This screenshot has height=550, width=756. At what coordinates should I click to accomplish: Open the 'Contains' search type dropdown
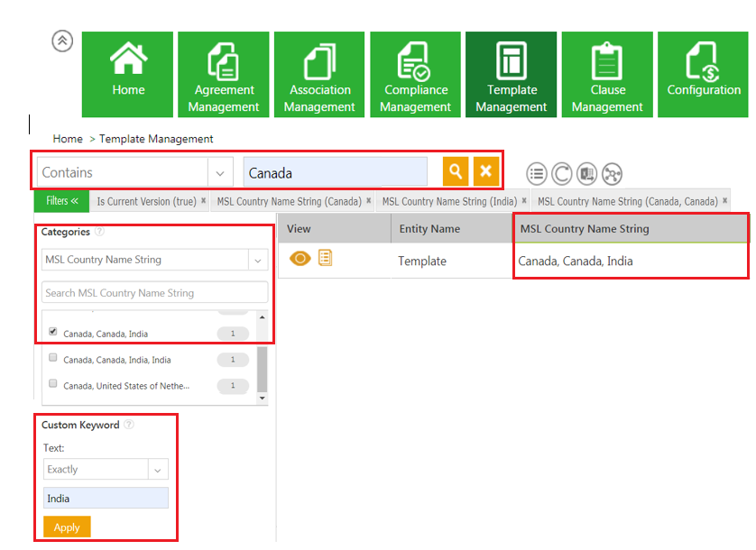coord(220,172)
